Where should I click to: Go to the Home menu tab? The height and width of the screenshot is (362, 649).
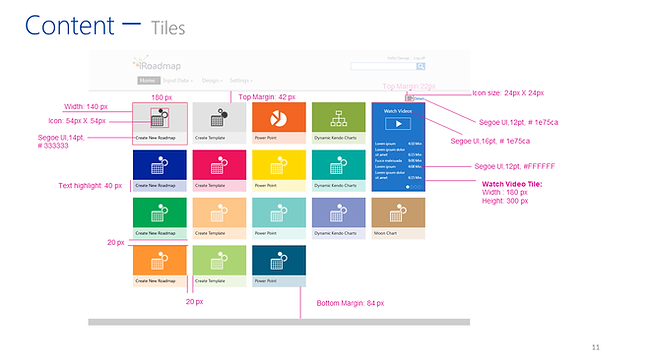point(148,80)
